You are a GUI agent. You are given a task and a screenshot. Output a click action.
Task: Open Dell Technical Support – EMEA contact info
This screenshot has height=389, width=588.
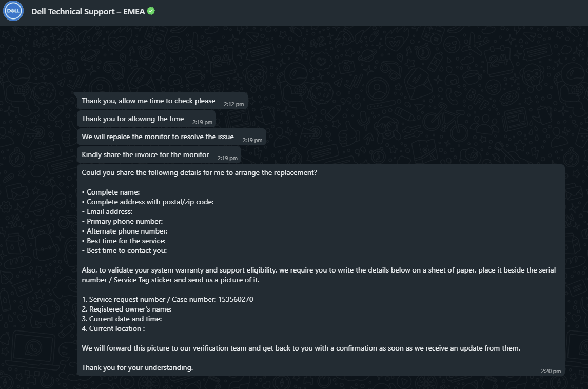point(88,12)
